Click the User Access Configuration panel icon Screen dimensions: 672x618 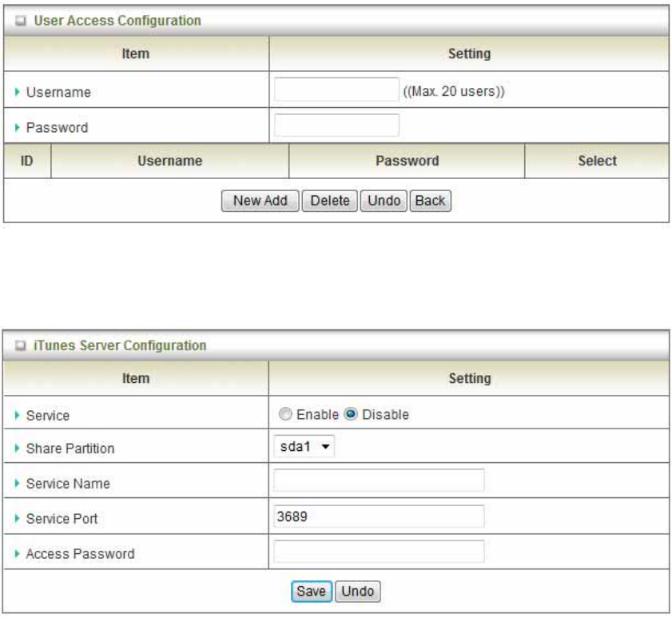click(20, 21)
